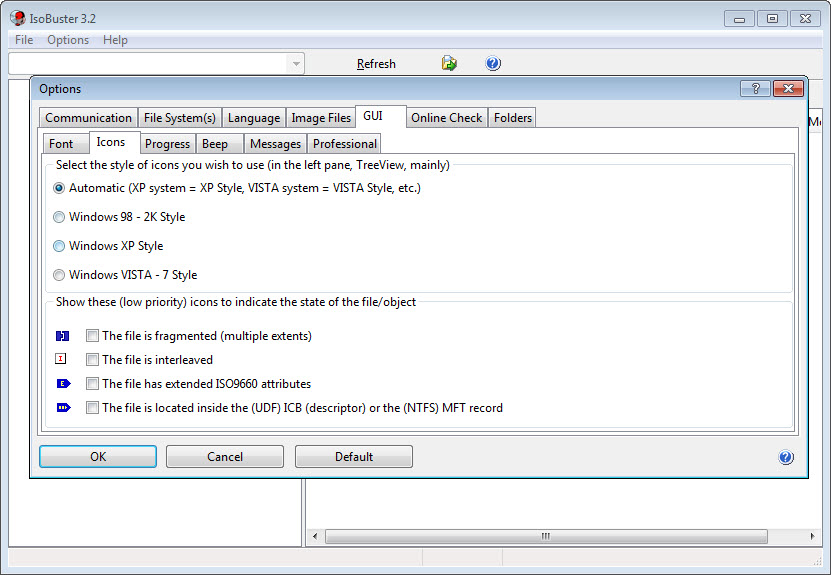Go to the Folders tab
This screenshot has width=831, height=575.
(512, 118)
